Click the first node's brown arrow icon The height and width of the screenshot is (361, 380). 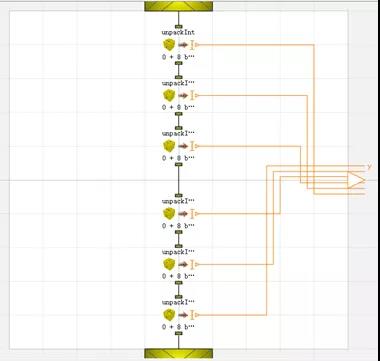click(183, 45)
